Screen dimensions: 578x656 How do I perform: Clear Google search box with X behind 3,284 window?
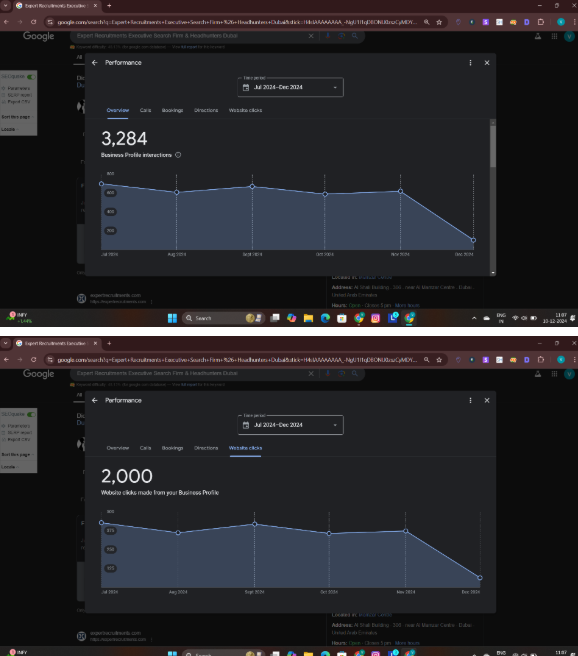point(311,36)
